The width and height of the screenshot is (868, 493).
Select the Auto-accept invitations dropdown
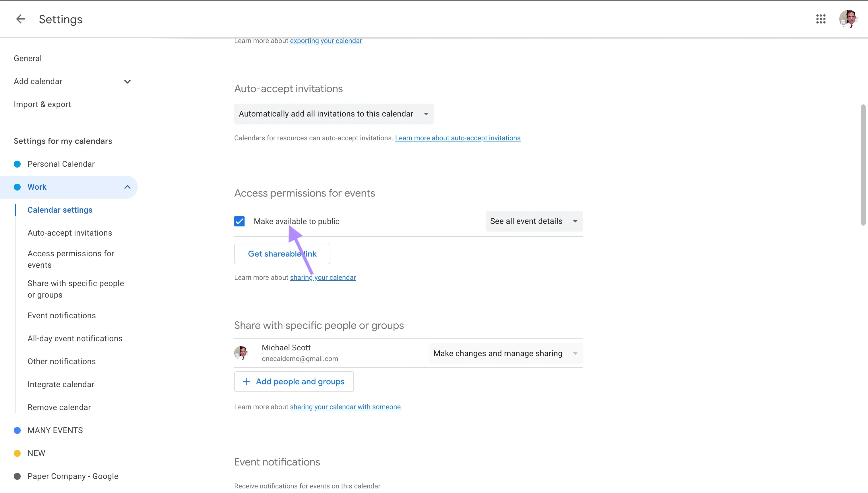point(333,113)
